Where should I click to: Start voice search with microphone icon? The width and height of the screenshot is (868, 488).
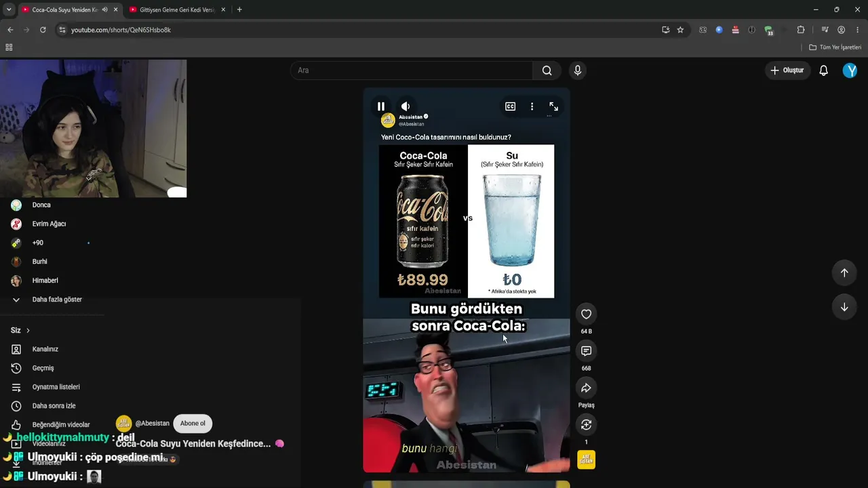(x=578, y=70)
